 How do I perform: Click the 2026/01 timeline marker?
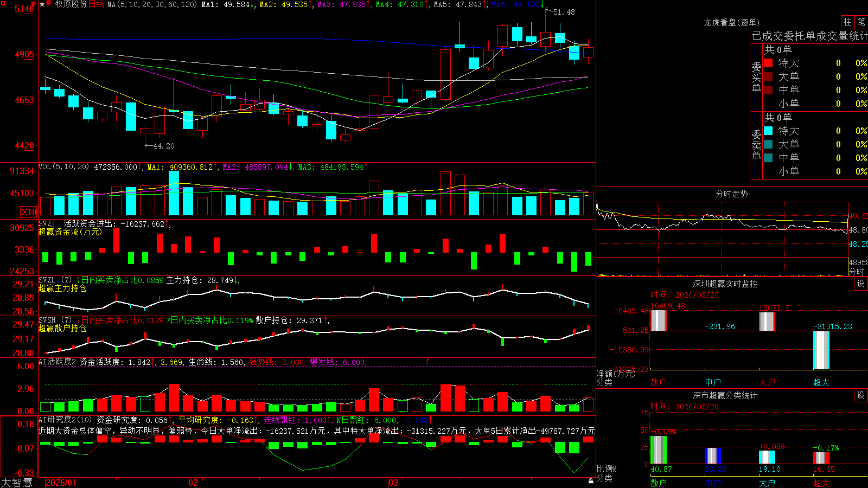(x=61, y=483)
